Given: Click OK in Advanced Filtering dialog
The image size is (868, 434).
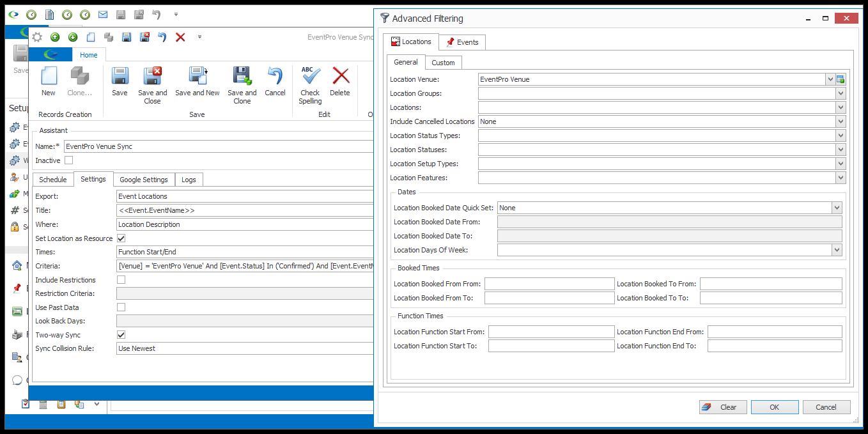Looking at the screenshot, I should [775, 407].
